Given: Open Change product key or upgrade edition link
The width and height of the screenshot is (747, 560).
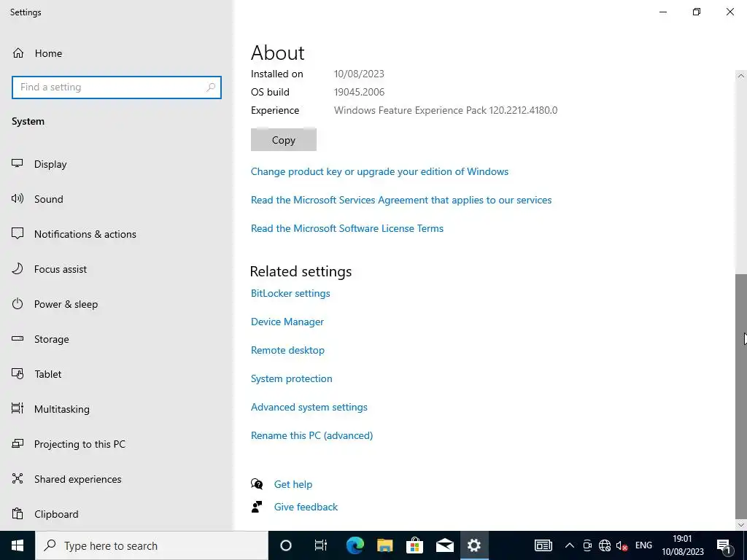Looking at the screenshot, I should [379, 171].
